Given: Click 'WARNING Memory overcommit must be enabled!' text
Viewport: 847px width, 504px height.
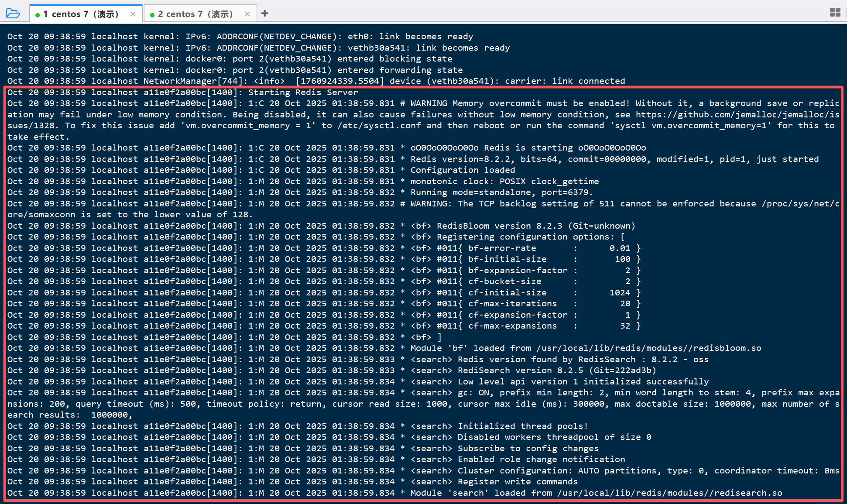Looking at the screenshot, I should tap(520, 103).
